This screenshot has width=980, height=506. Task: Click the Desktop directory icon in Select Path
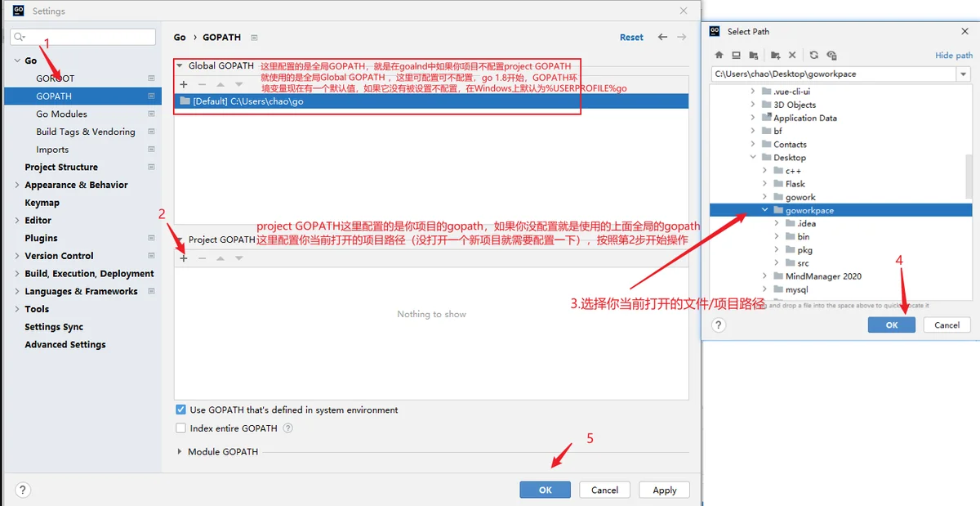pos(736,56)
